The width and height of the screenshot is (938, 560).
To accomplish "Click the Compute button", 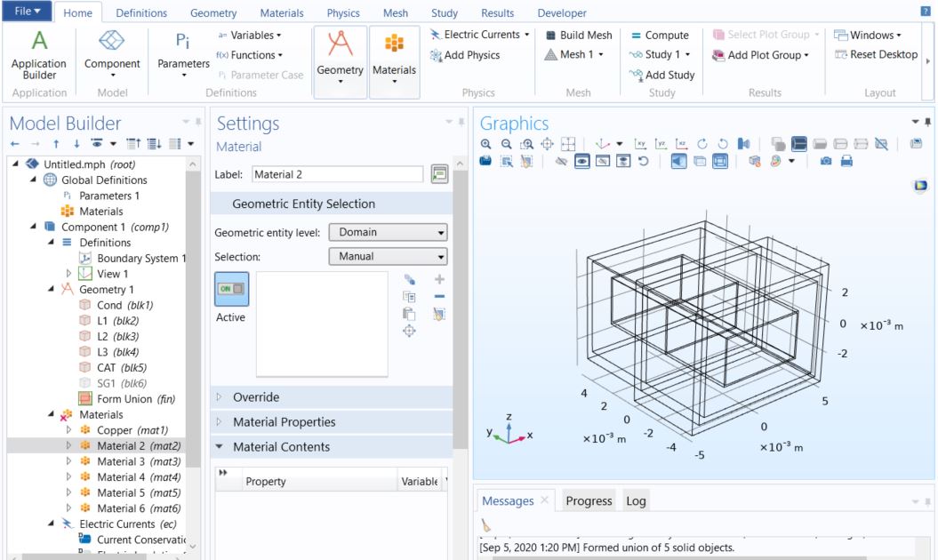I will [660, 36].
